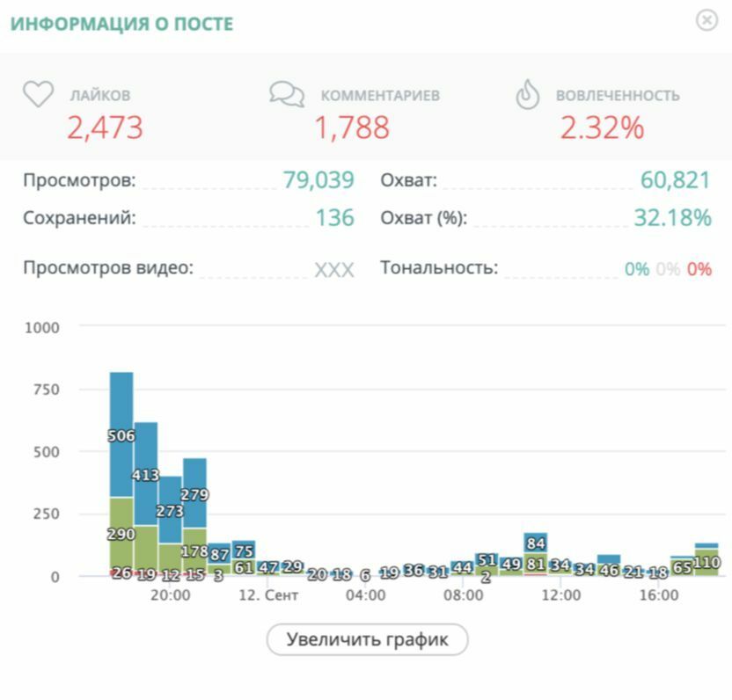
Task: Click the 20:00 axis label
Action: pyautogui.click(x=171, y=595)
